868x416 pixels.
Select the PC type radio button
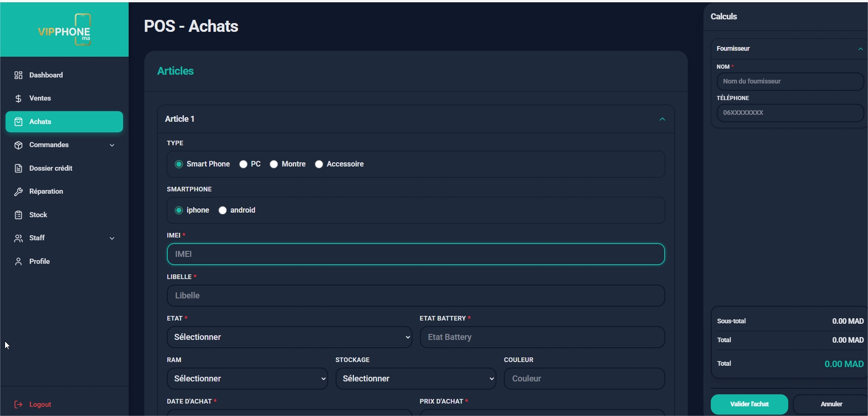243,165
